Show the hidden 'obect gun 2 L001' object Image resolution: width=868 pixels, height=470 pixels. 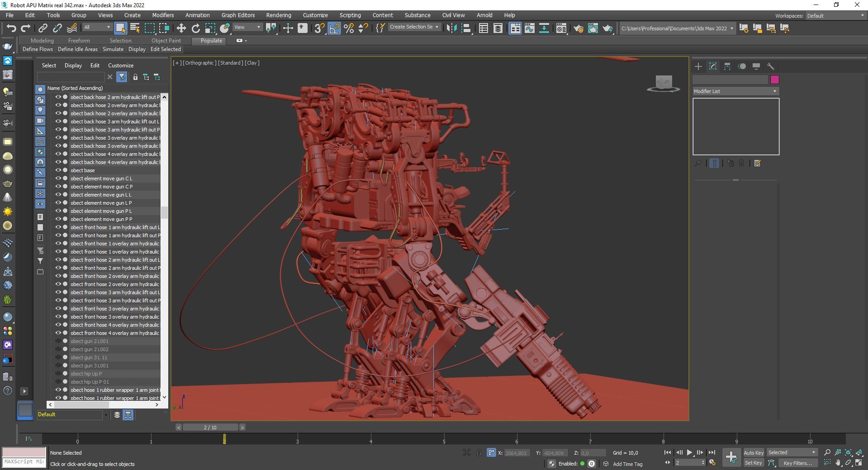pos(58,341)
